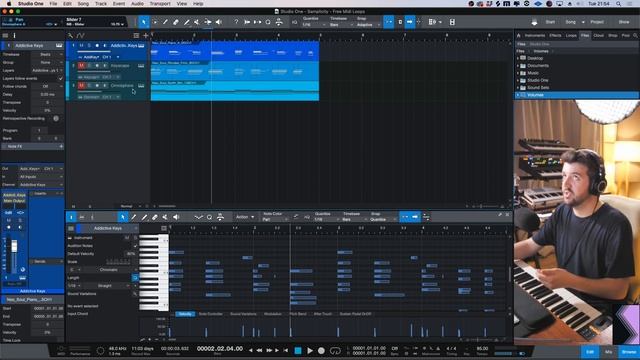Open main toolbar Timebase dropdown
This screenshot has height=360, width=640.
pos(341,24)
